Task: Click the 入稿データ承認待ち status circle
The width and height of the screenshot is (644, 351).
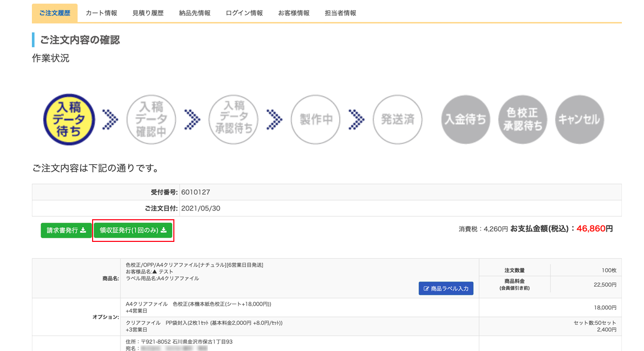Action: click(234, 119)
